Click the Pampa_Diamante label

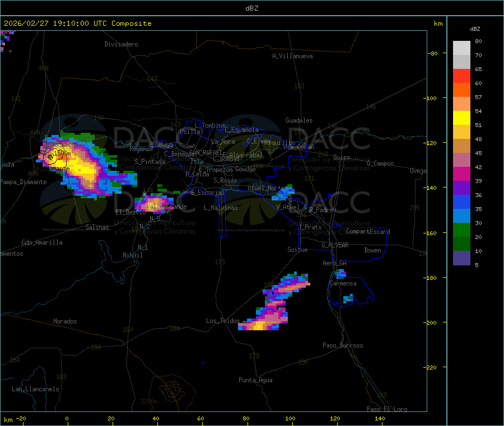24,182
